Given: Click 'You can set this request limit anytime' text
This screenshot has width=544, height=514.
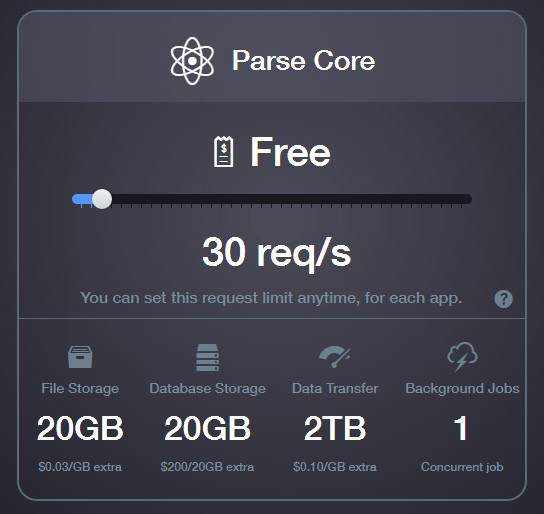Looking at the screenshot, I should (x=271, y=298).
